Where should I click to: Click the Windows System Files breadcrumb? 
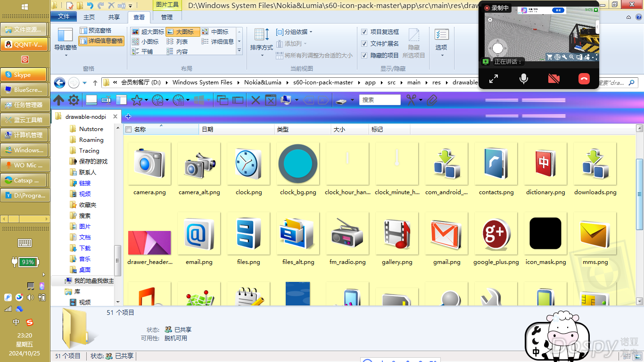click(x=202, y=82)
